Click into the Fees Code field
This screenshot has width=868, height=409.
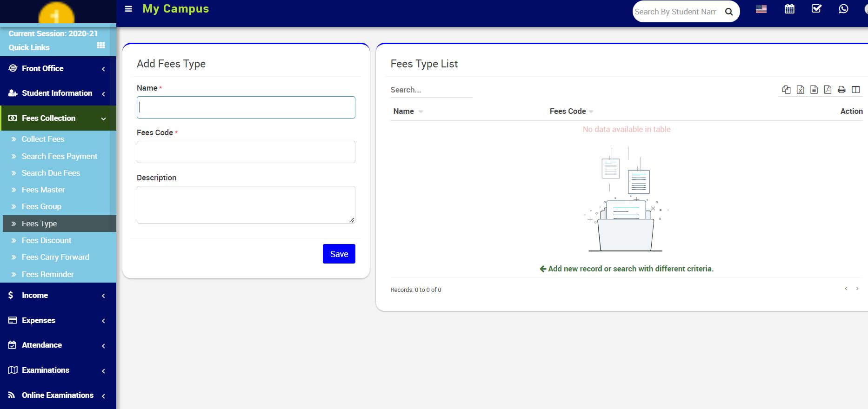(x=246, y=152)
